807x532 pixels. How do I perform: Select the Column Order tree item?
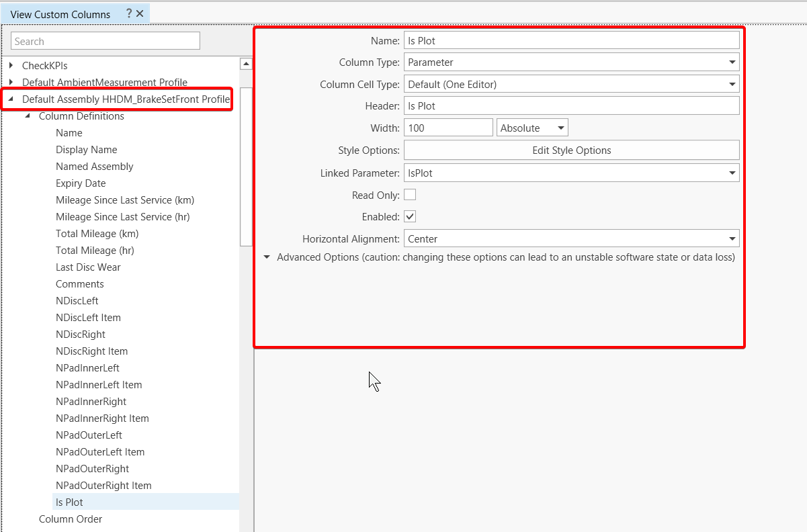coord(71,519)
